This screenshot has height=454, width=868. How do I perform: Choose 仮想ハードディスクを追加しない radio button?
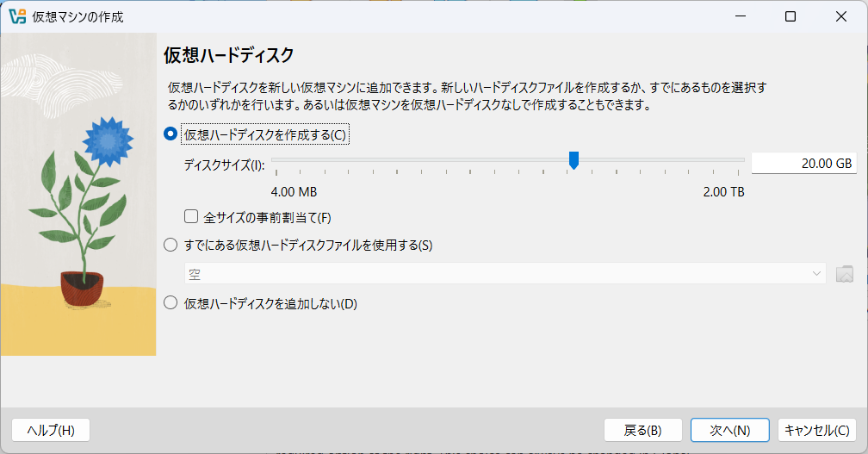[x=170, y=303]
